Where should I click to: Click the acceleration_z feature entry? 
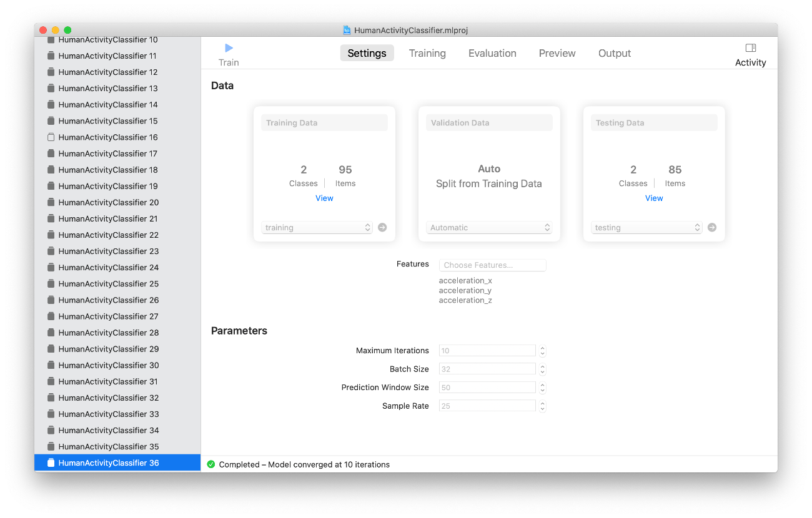(465, 301)
